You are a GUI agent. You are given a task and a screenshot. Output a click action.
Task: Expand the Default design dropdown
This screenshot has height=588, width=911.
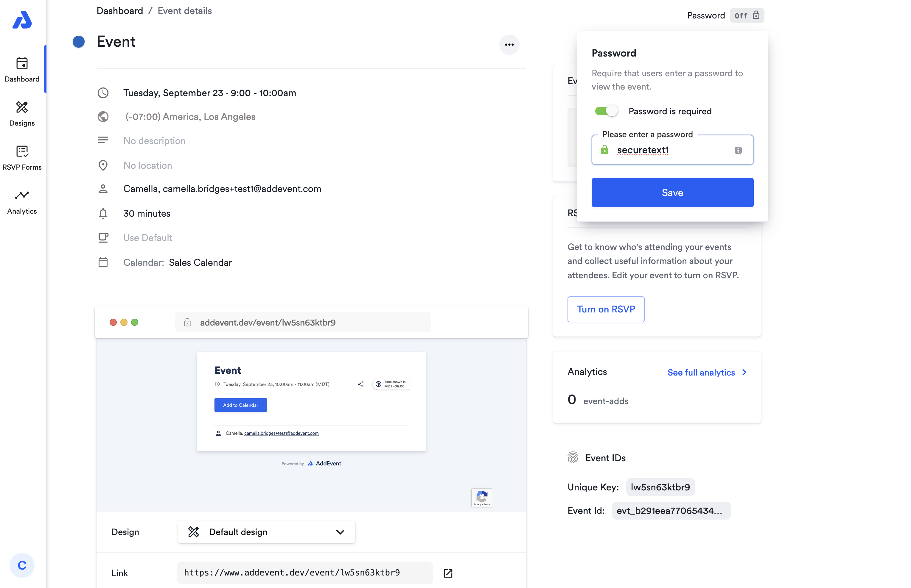coord(266,531)
